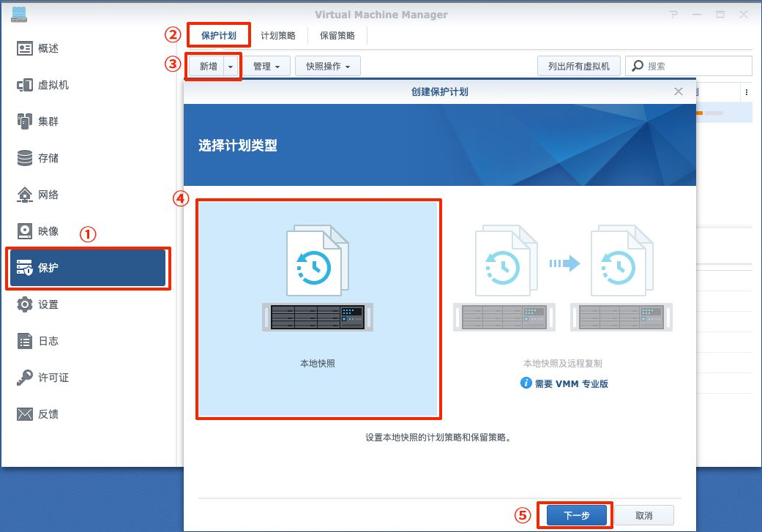This screenshot has width=762, height=532.
Task: Click the 概述 overview icon in sidebar
Action: coord(25,48)
